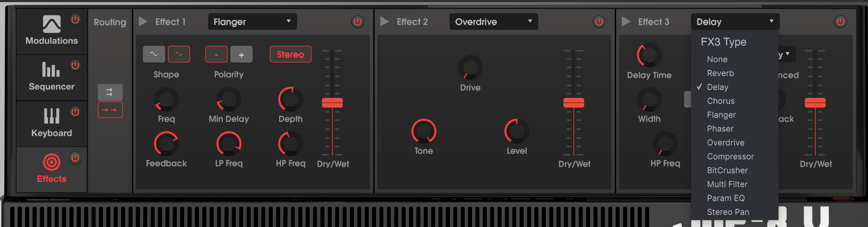Toggle Effect 2 power button
This screenshot has height=227, width=868.
599,22
